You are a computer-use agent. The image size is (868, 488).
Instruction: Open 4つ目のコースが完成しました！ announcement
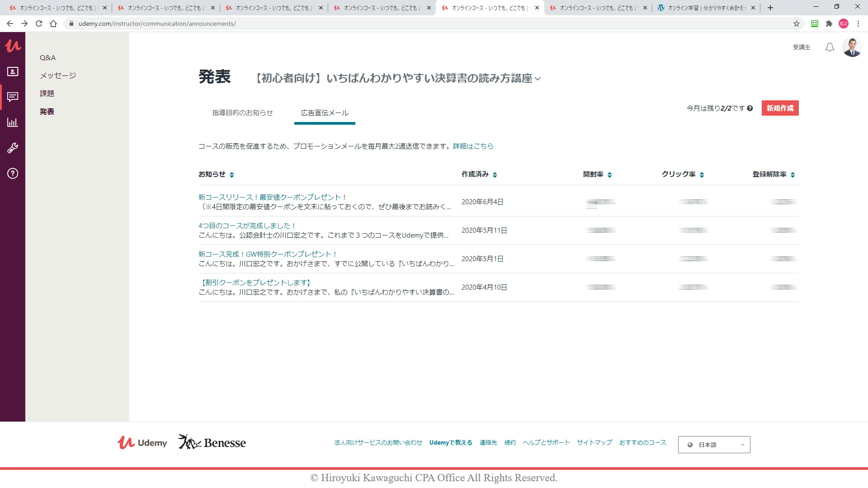click(x=247, y=225)
